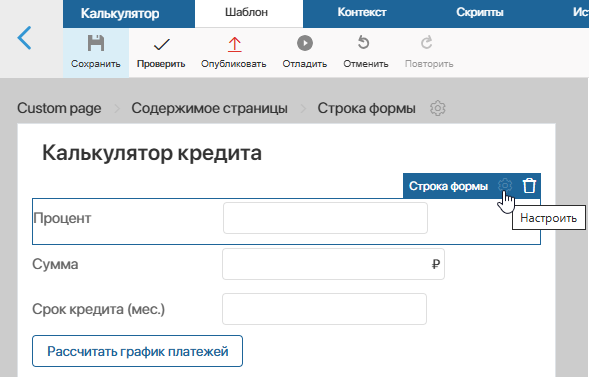Open the Скрипты tab
This screenshot has height=377, width=589.
480,13
